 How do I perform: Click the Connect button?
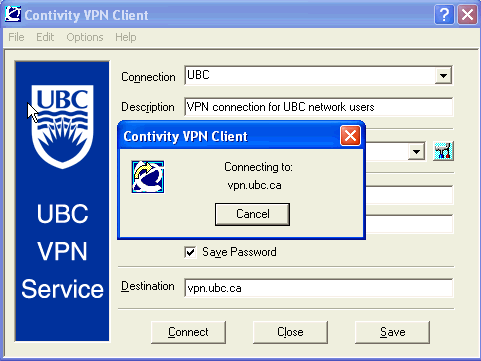pos(188,332)
